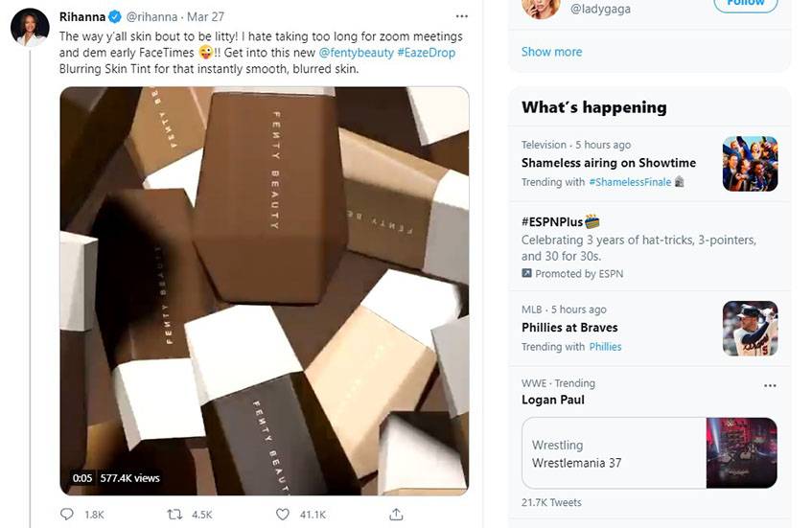Click the share icon below the tweet
This screenshot has width=812, height=528.
point(396,515)
